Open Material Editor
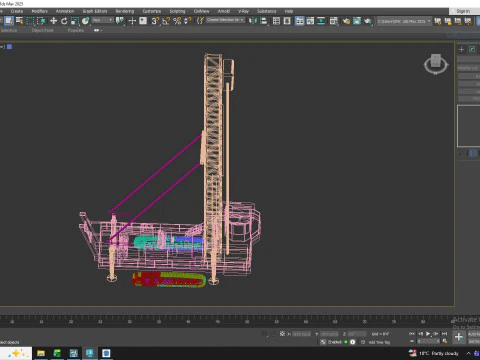Image resolution: width=480 pixels, height=360 pixels. pos(334,21)
